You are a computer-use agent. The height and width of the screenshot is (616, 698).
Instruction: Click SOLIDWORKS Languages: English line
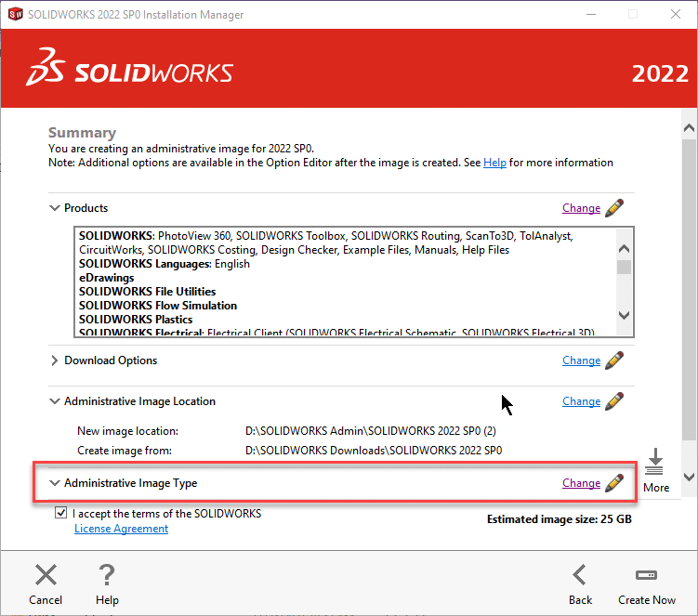coord(165,264)
